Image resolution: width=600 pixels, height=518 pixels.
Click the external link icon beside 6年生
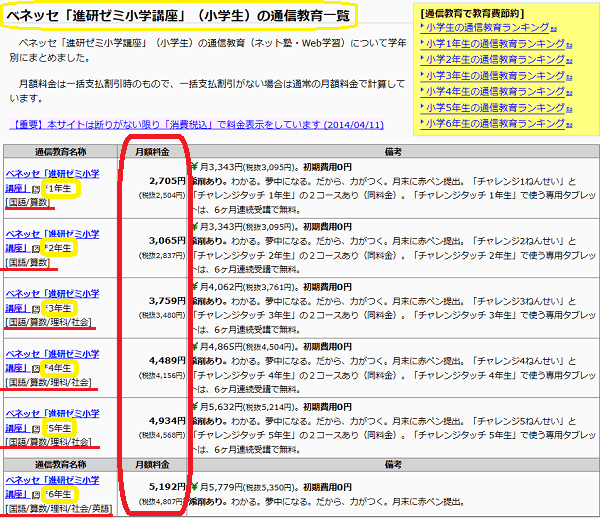pyautogui.click(x=36, y=495)
